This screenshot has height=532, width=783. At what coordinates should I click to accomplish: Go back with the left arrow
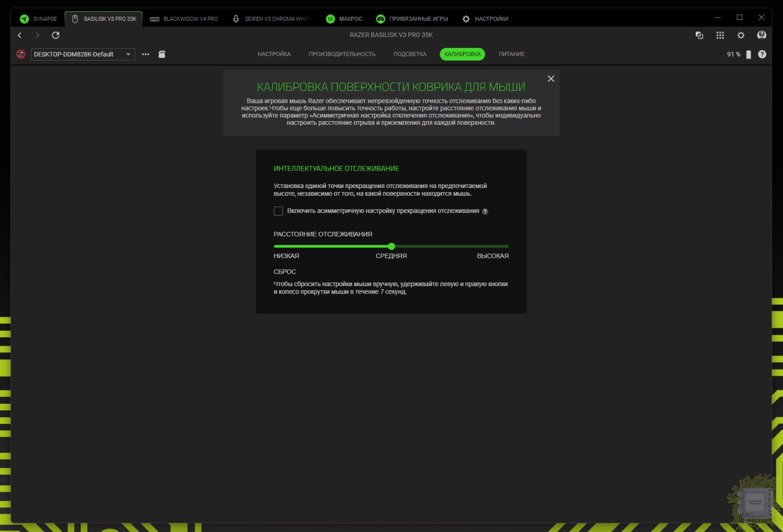coord(20,36)
